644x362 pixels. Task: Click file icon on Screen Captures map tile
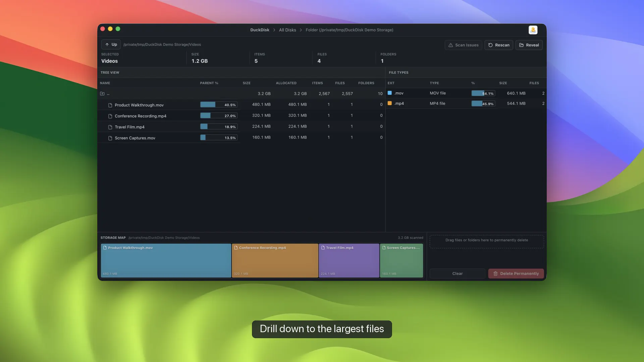[384, 248]
